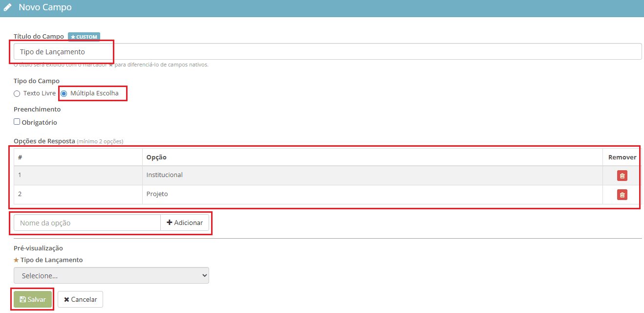The height and width of the screenshot is (313, 644).
Task: Remove the Institucional option with trash icon
Action: pos(622,176)
